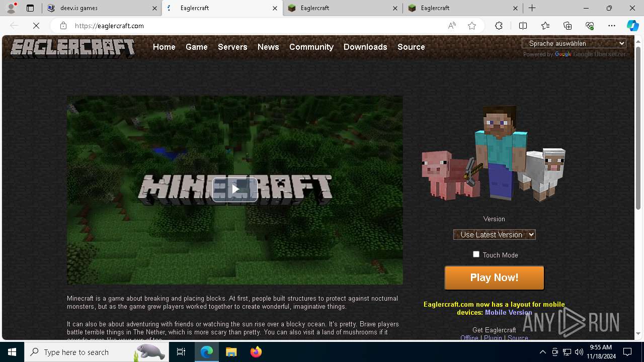This screenshot has height=362, width=644.
Task: Close the deev.is games tab
Action: (x=154, y=8)
